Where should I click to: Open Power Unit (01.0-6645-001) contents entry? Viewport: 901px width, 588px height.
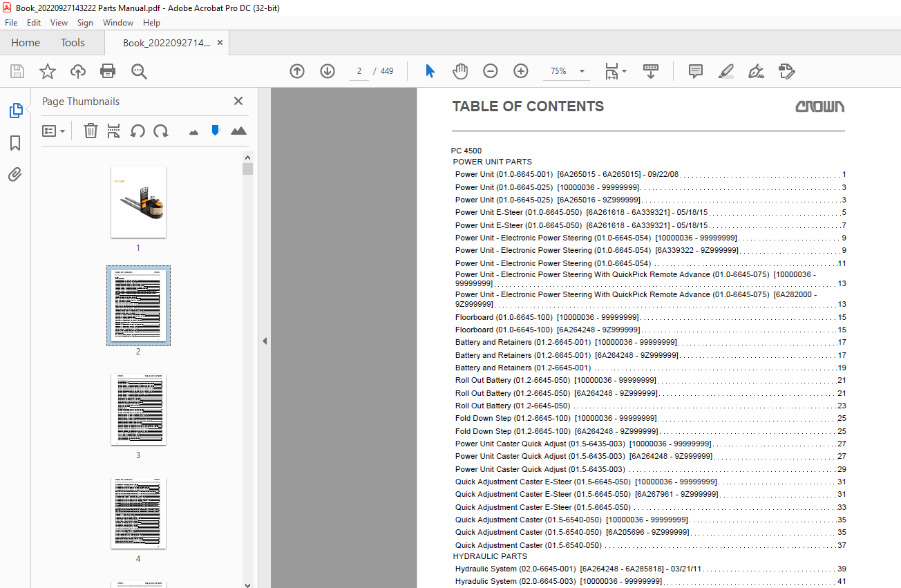pos(650,175)
